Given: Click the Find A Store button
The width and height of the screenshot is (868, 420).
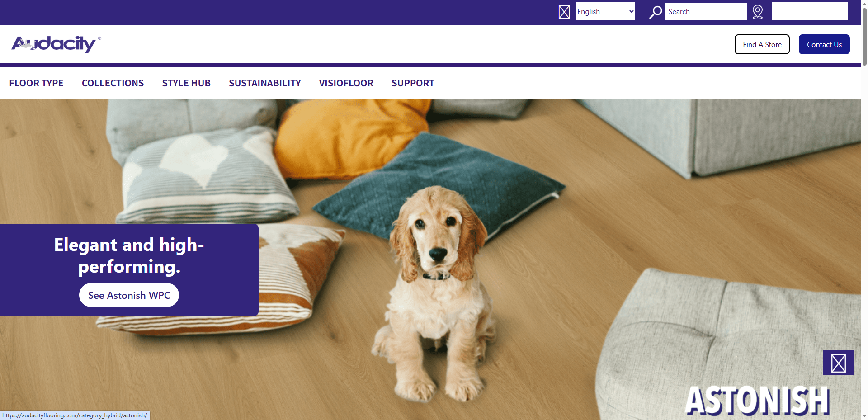Looking at the screenshot, I should coord(762,44).
